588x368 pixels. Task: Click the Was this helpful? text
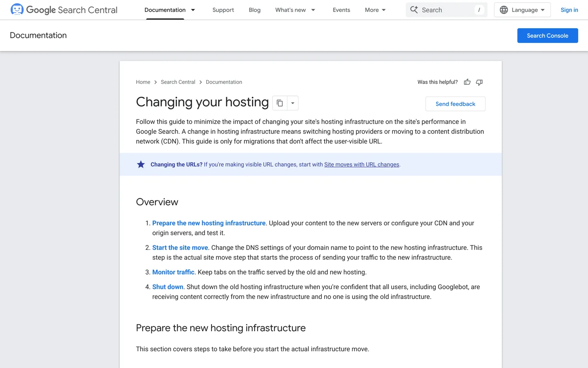pos(437,82)
